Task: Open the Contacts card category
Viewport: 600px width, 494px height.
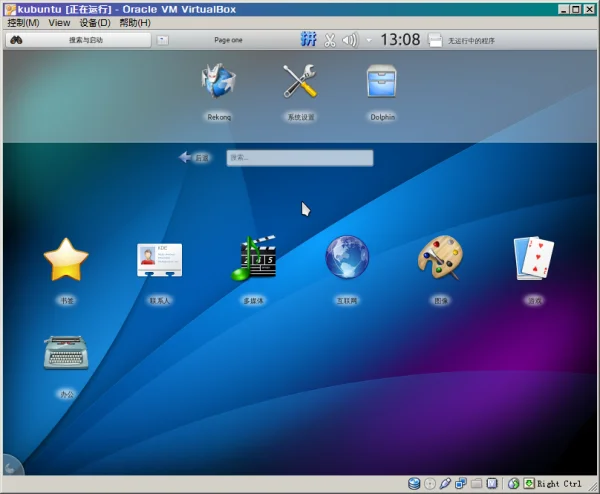Action: (x=160, y=260)
